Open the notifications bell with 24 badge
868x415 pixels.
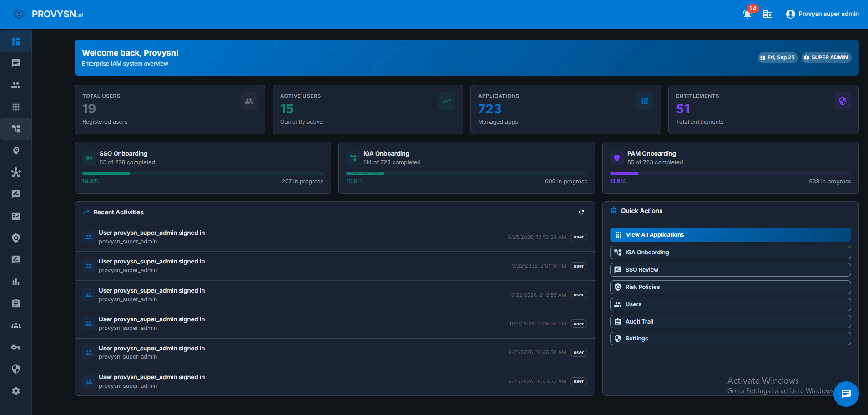pos(747,14)
